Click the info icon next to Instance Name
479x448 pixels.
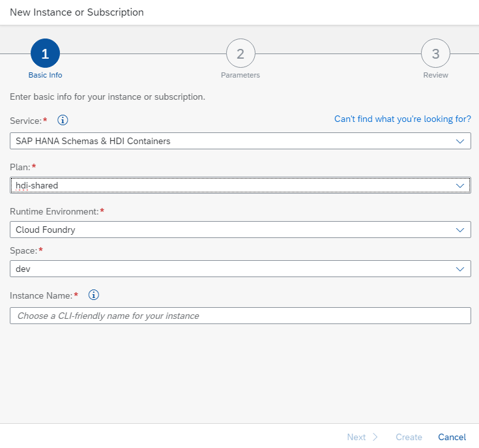94,295
